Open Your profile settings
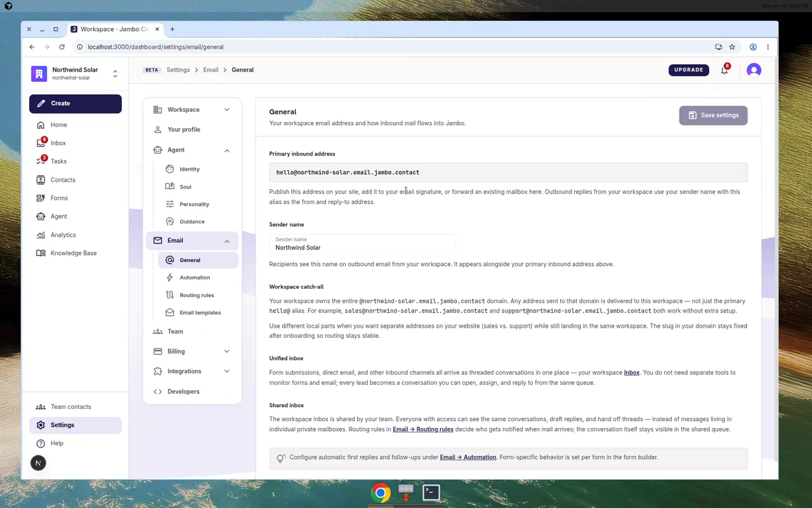 pyautogui.click(x=192, y=130)
